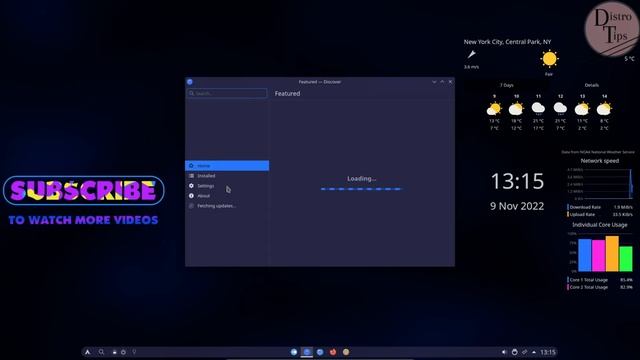Click the 13:15 panel clock
Viewport: 640px width, 360px height.
click(x=548, y=352)
